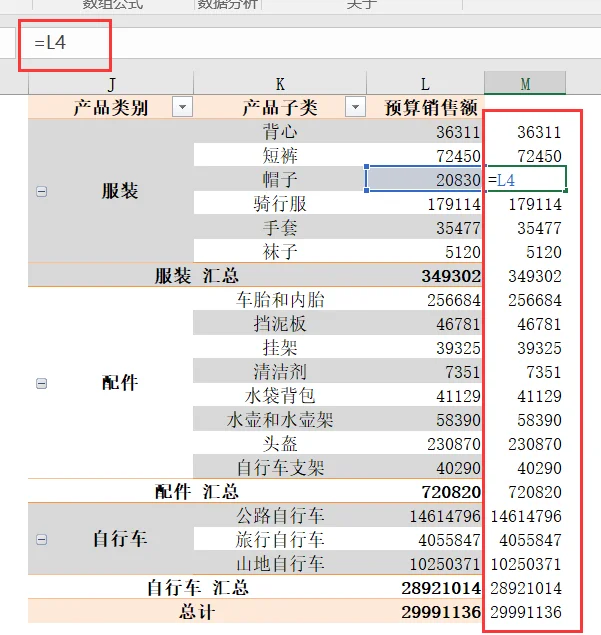The image size is (601, 635).
Task: Click the 总计 grand total label
Action: pyautogui.click(x=197, y=612)
